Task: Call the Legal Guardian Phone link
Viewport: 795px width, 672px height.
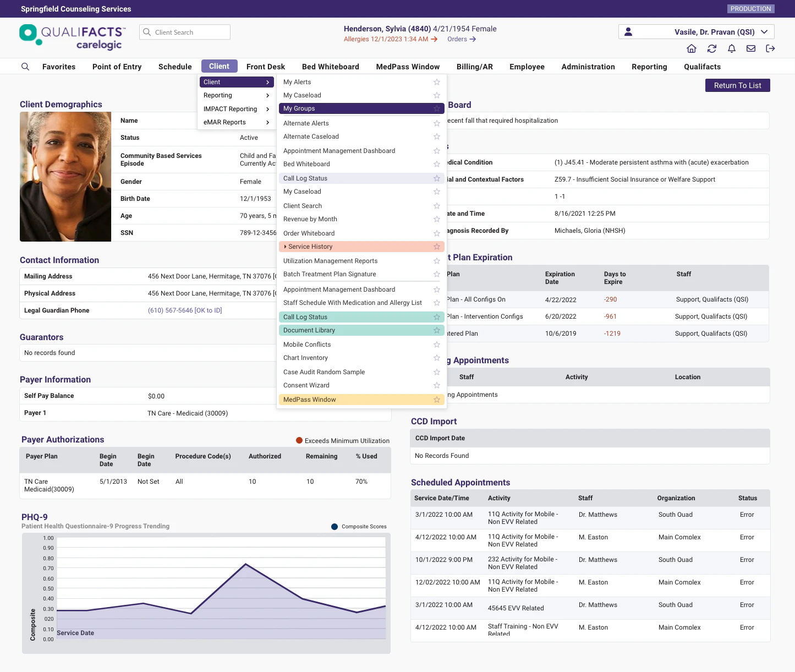Action: coord(185,310)
